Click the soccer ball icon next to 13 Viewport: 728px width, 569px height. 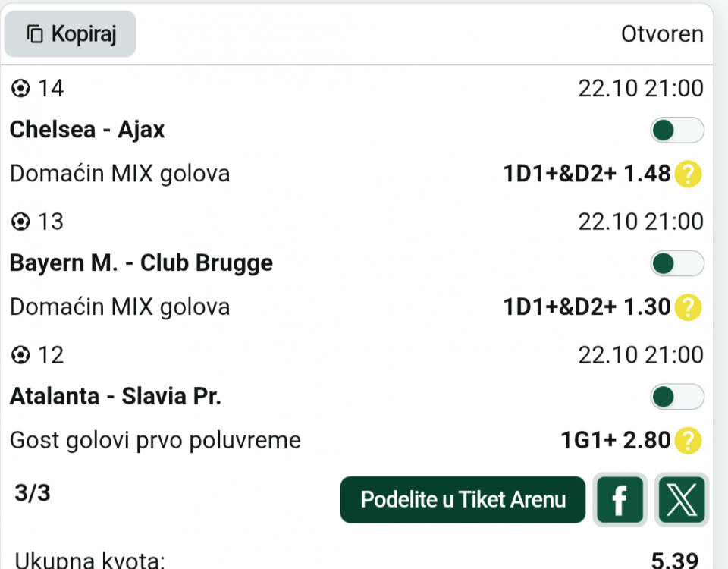(20, 222)
